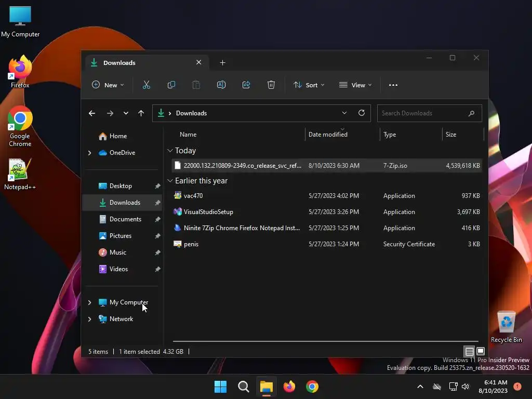Open the clock and date flyout
The width and height of the screenshot is (532, 399).
click(x=493, y=387)
